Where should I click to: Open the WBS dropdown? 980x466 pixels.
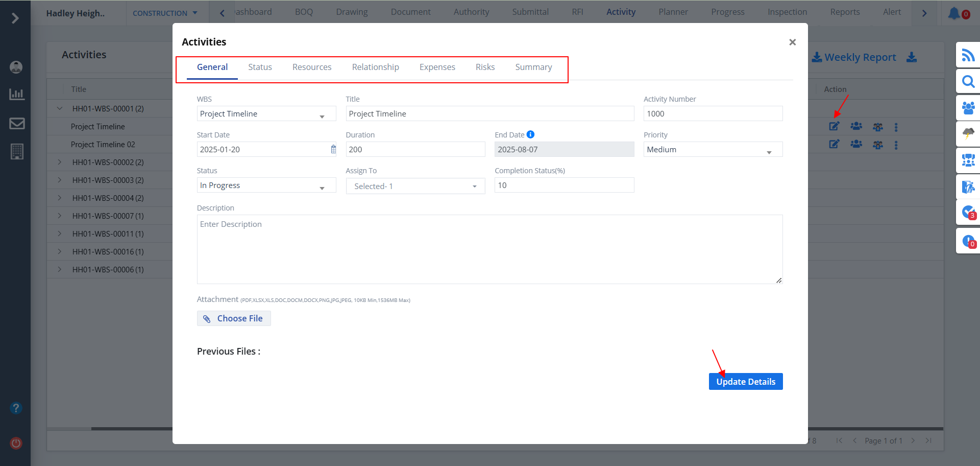[266, 114]
